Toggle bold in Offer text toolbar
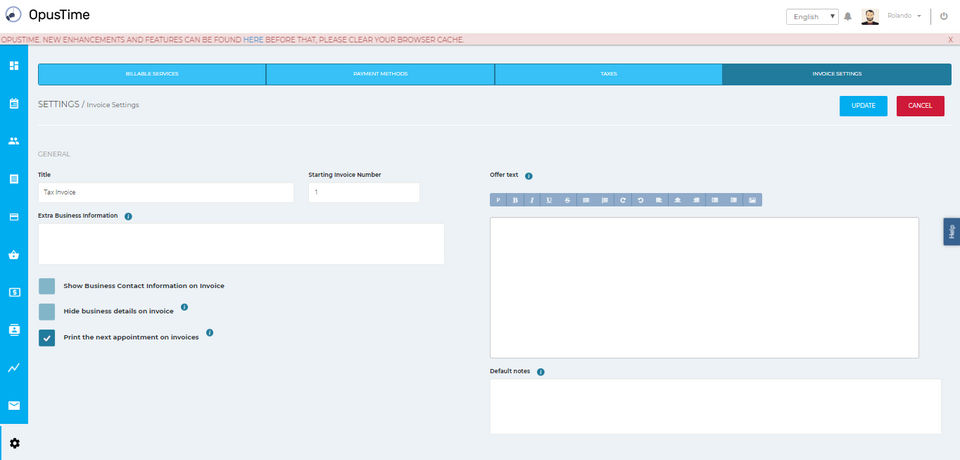This screenshot has height=460, width=960. tap(515, 200)
